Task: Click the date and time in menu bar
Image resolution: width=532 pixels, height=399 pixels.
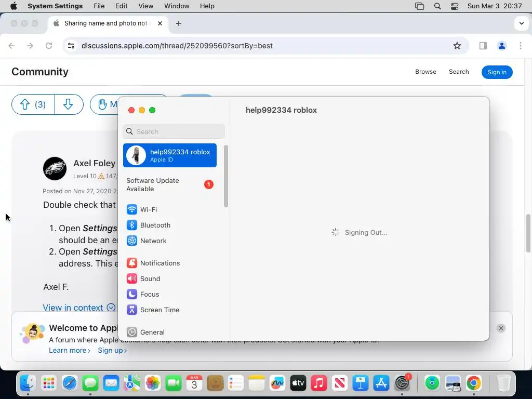Action: [495, 6]
